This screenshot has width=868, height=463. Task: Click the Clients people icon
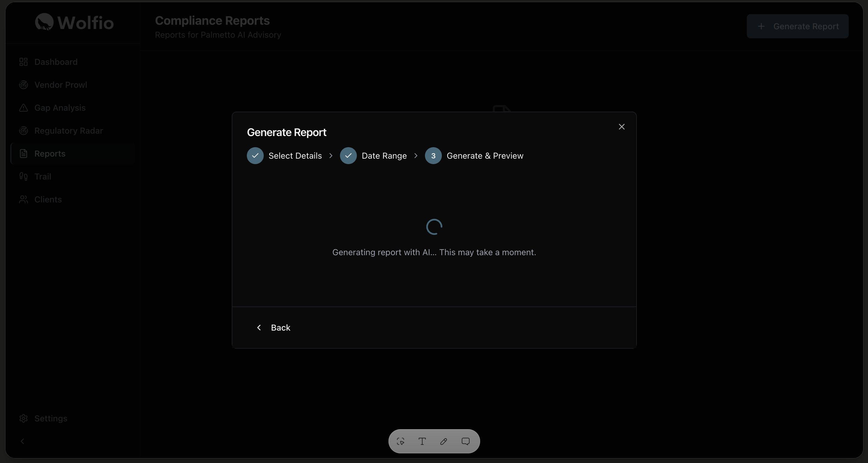click(x=23, y=200)
